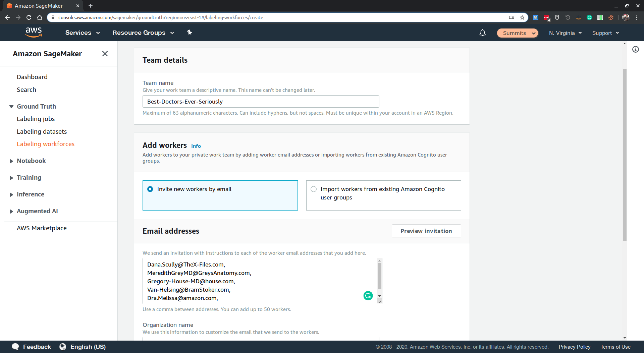Click the Feedback button in footer
The height and width of the screenshot is (353, 644).
pyautogui.click(x=37, y=347)
